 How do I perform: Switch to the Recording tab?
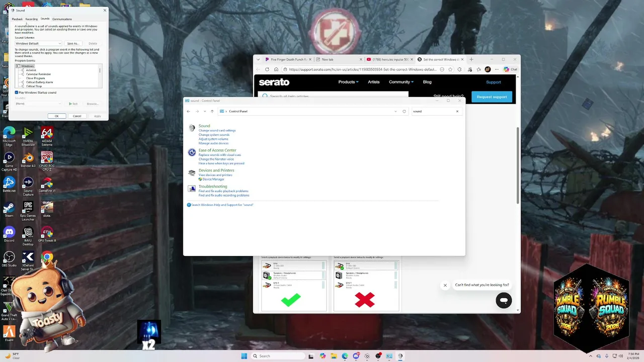click(32, 19)
